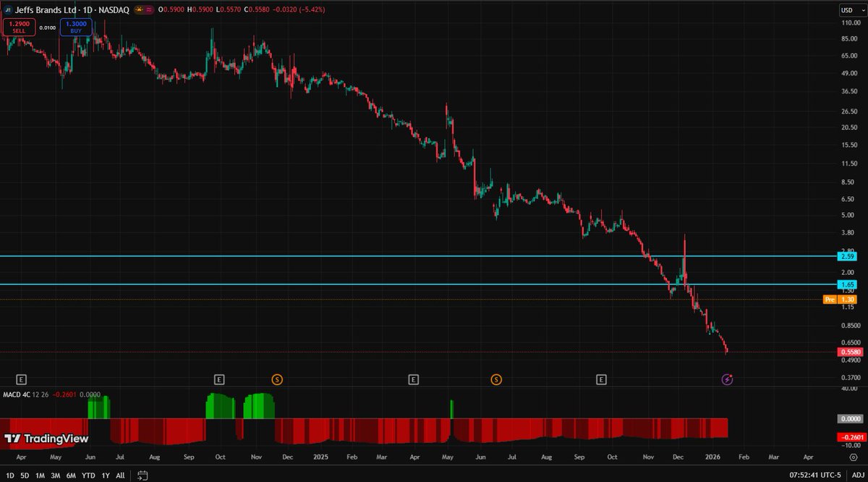Click the SELL 1.2900 button
Screen dimensions: 868x482
19,28
